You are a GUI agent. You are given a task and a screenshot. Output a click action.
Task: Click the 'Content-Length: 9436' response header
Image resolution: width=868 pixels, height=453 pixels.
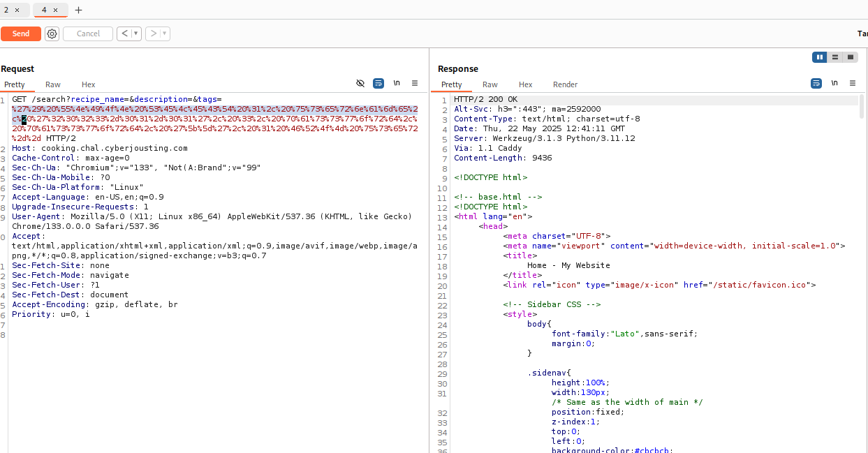503,158
